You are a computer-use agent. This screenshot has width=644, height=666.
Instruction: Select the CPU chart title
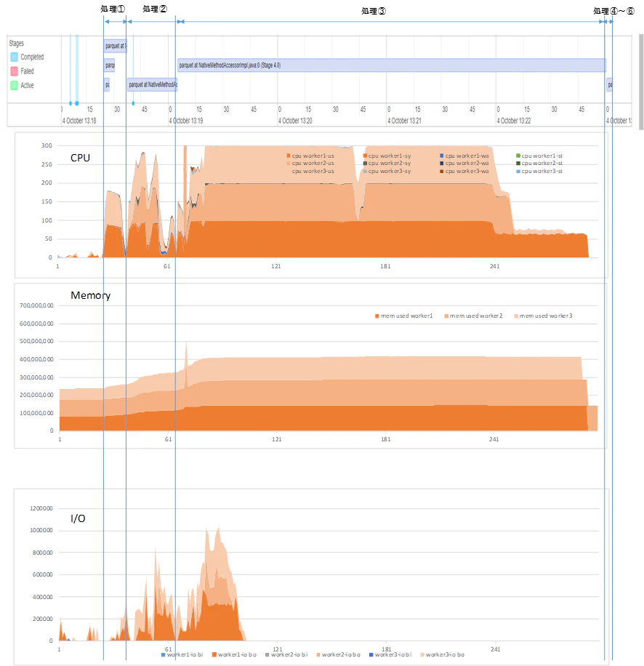click(80, 158)
